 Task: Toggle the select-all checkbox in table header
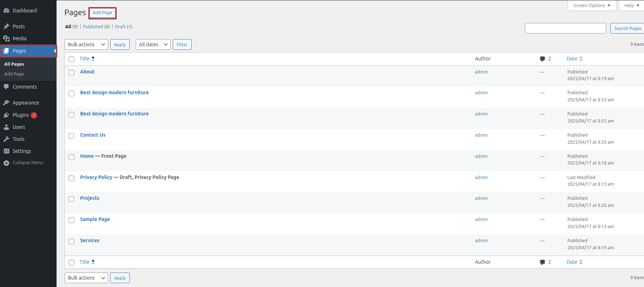pos(71,59)
